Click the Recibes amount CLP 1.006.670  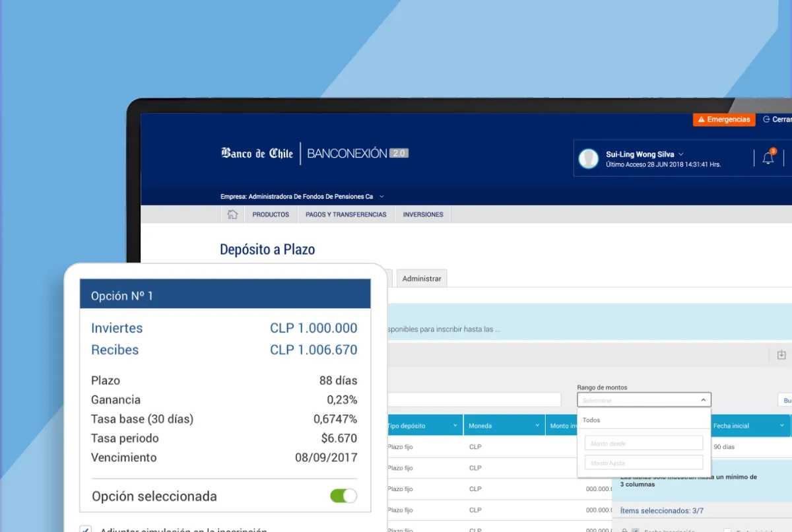tap(313, 350)
